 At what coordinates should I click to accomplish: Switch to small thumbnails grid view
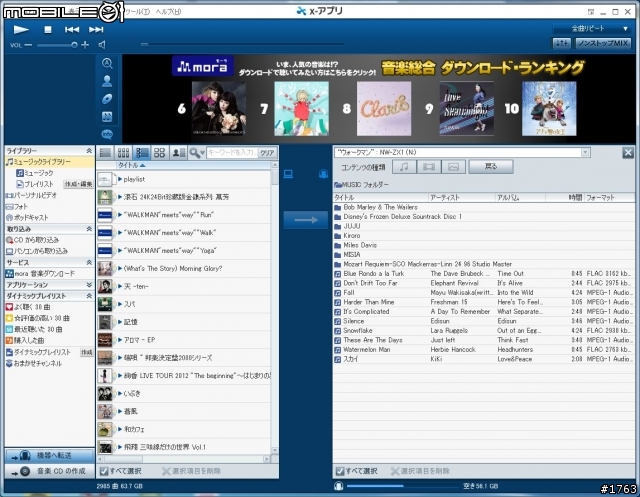click(123, 153)
